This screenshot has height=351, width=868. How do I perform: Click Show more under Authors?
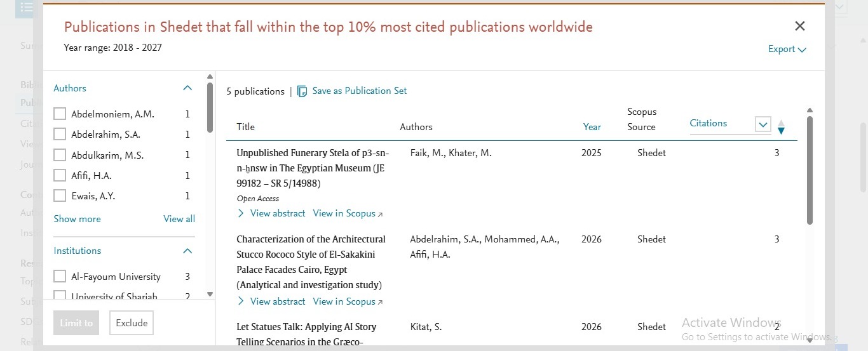coord(77,219)
